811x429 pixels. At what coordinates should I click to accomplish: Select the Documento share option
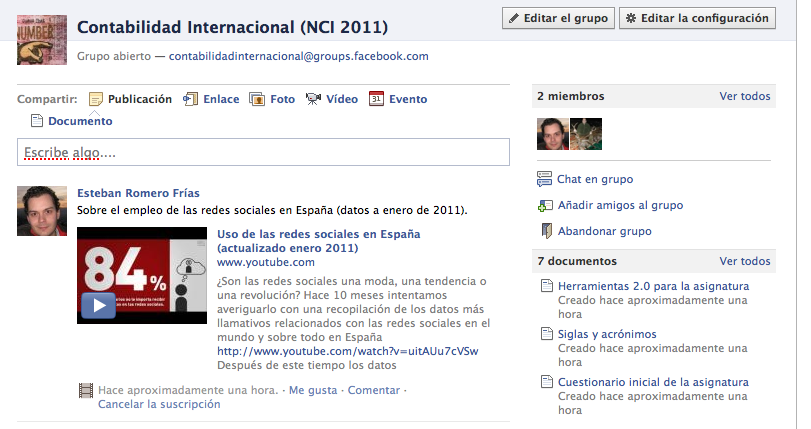coord(80,121)
